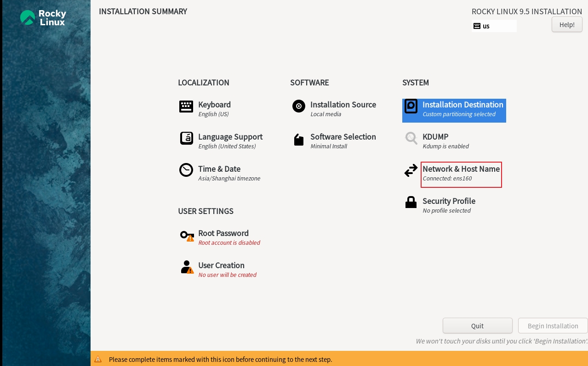The height and width of the screenshot is (366, 588).
Task: Click 'Custom partitioning selected' text
Action: (459, 114)
